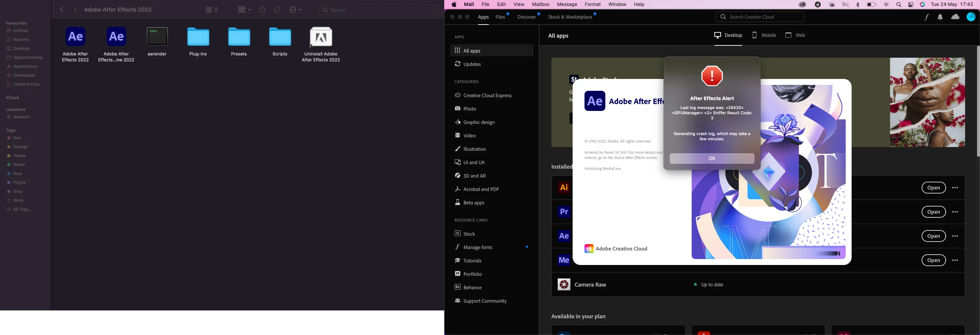Open Stock & Marketplace tab
The image size is (980, 335).
click(x=570, y=17)
